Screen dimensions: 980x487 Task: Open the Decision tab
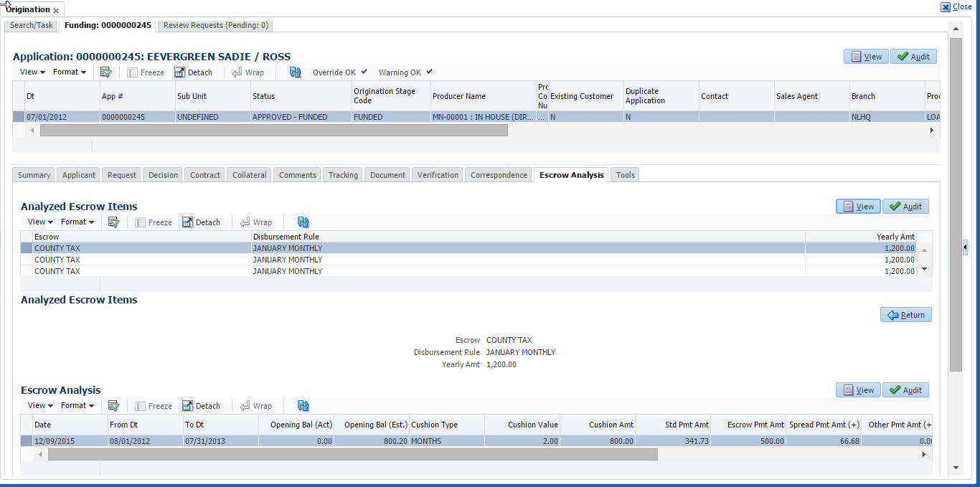click(163, 175)
